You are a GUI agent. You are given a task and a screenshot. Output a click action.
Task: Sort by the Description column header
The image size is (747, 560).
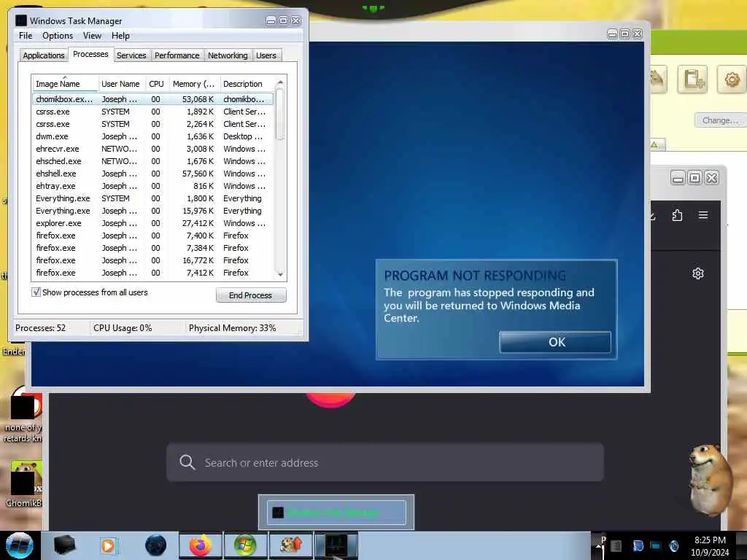coord(247,84)
